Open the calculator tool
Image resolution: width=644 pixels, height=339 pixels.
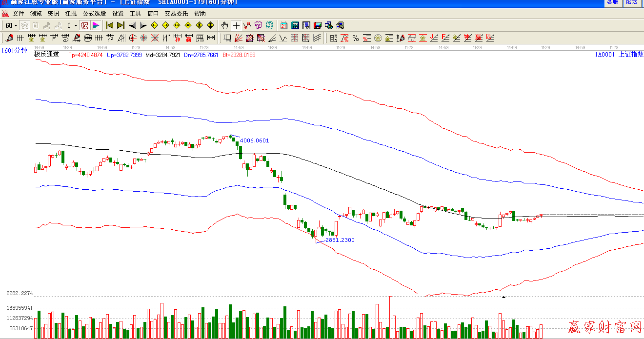(x=295, y=25)
